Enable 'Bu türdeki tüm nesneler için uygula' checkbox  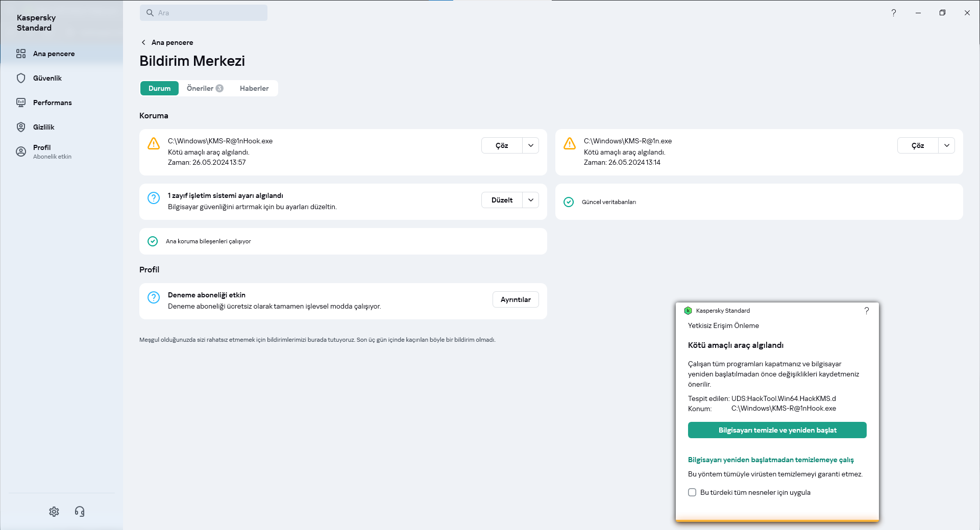(692, 492)
